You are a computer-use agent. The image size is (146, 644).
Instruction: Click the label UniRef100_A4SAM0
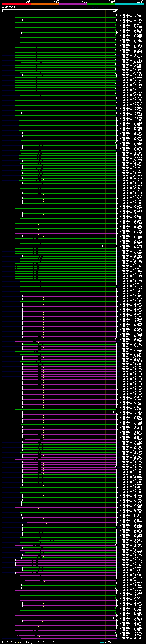pyautogui.click(x=131, y=32)
